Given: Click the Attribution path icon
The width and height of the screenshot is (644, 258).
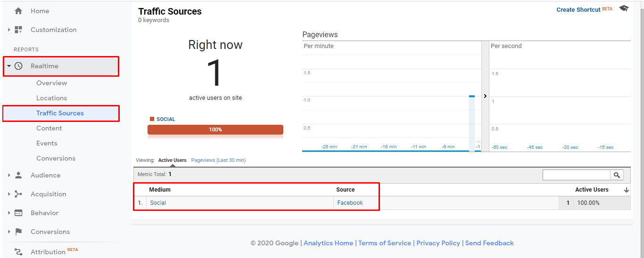Looking at the screenshot, I should pyautogui.click(x=18, y=252).
